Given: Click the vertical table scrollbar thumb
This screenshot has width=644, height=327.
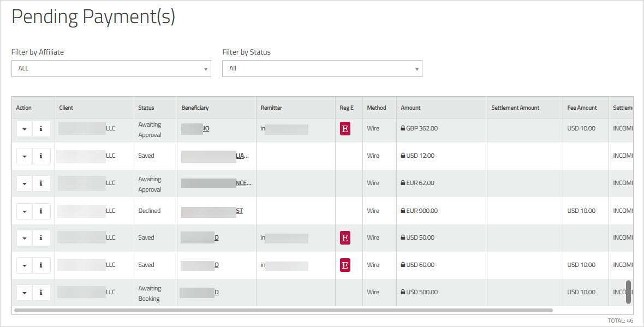Looking at the screenshot, I should (628, 292).
